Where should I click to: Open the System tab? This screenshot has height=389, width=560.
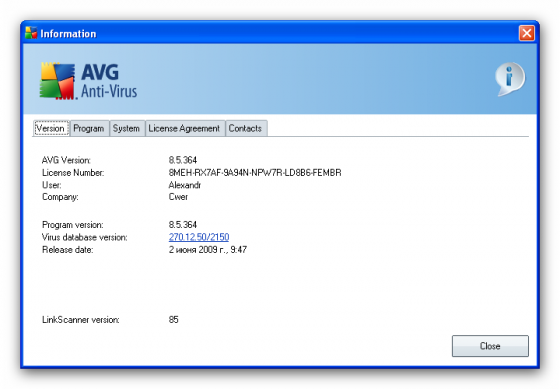126,128
